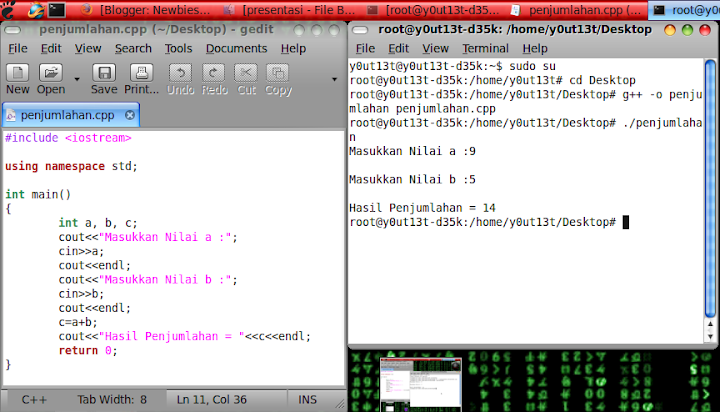Click the gedit window resize grip
Viewport: 720px width, 412px height.
coord(340,404)
